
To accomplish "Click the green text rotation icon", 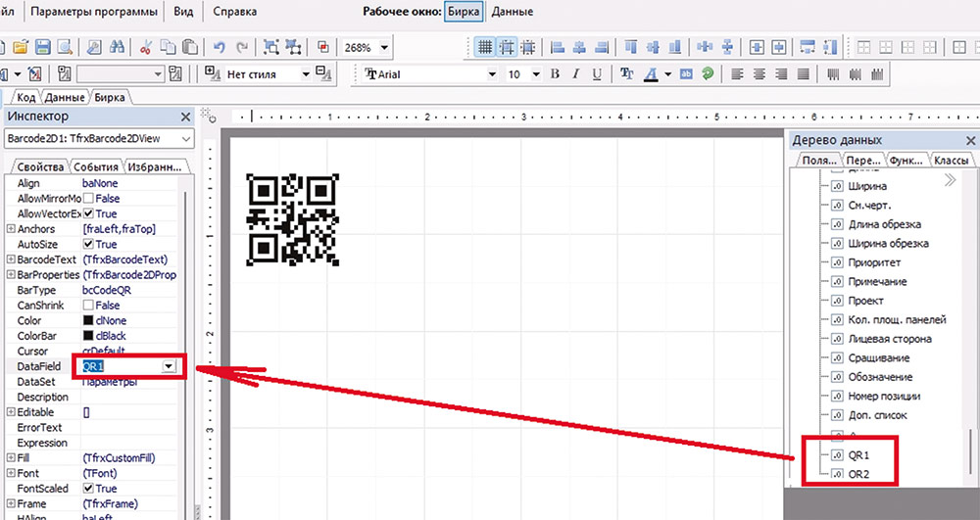I will click(x=708, y=74).
